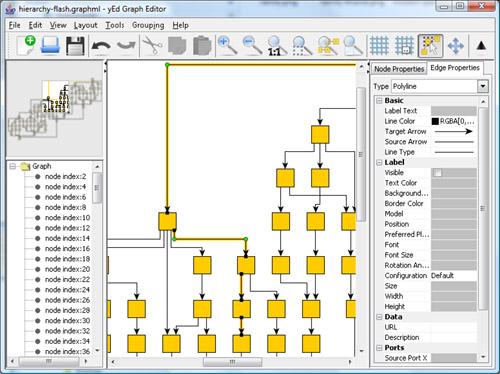
Task: Collapse the Basic properties section
Action: pos(379,101)
